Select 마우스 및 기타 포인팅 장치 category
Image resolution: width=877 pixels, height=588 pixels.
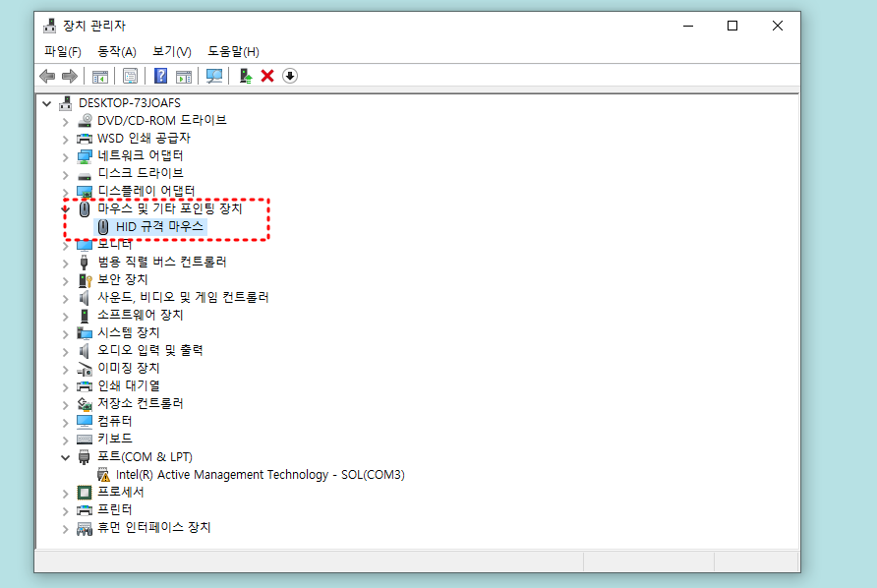pos(169,208)
